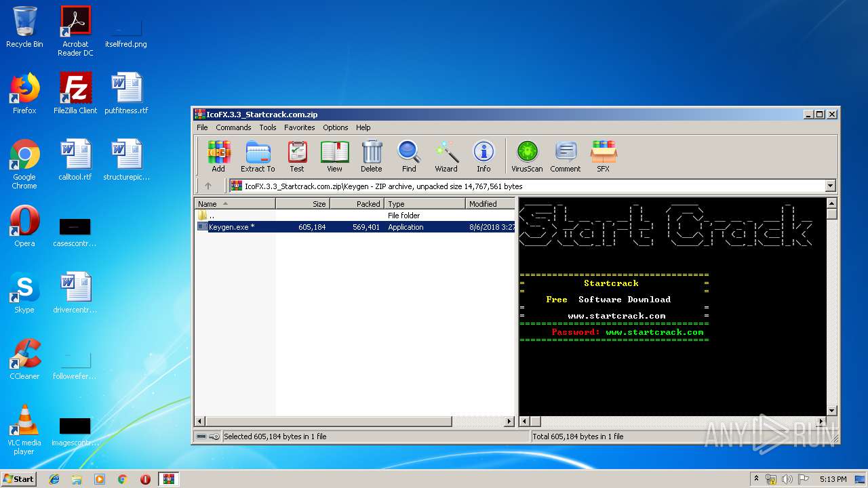Open Windows Explorer from taskbar
Viewport: 868px width, 488px height.
click(x=77, y=479)
